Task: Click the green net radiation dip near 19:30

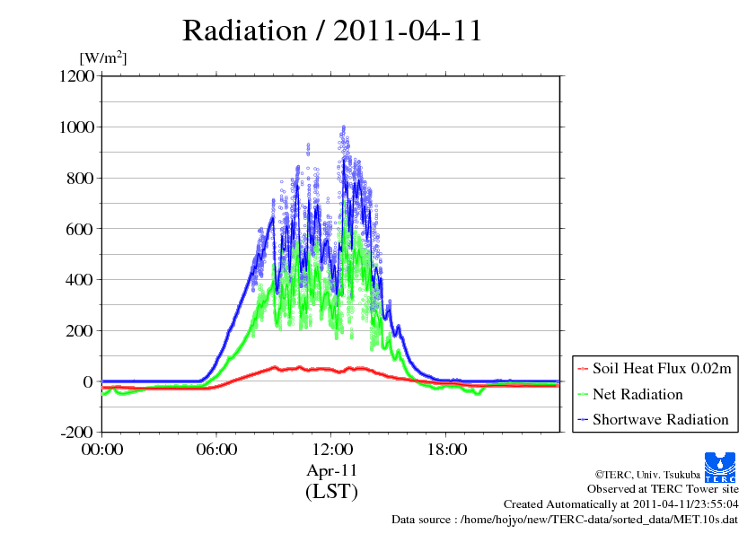Action: tap(478, 393)
